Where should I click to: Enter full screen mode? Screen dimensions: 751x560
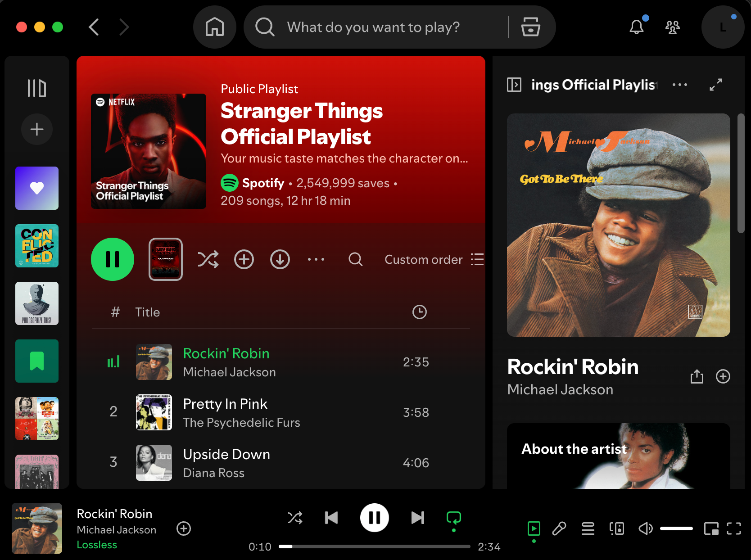click(734, 528)
